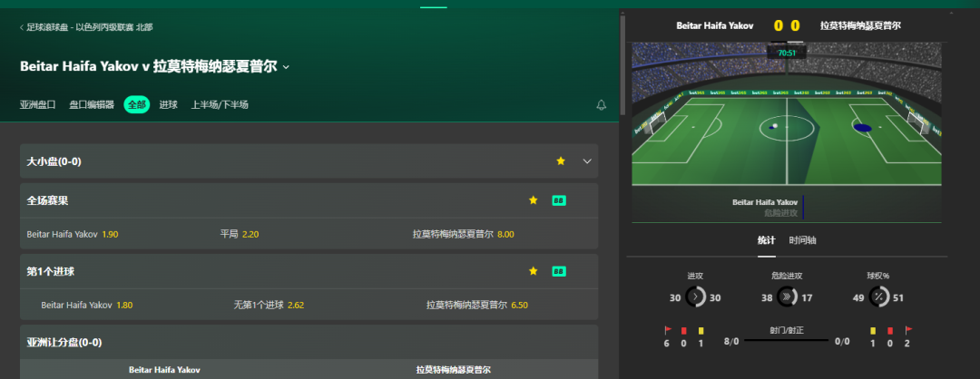This screenshot has width=980, height=379.
Task: Select the 上半场/下半场 tab
Action: click(x=220, y=105)
